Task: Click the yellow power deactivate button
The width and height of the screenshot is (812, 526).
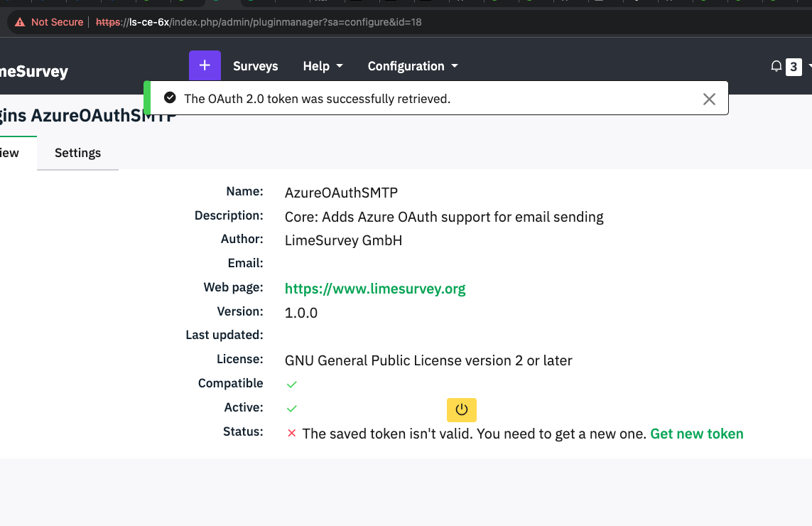Action: point(461,409)
